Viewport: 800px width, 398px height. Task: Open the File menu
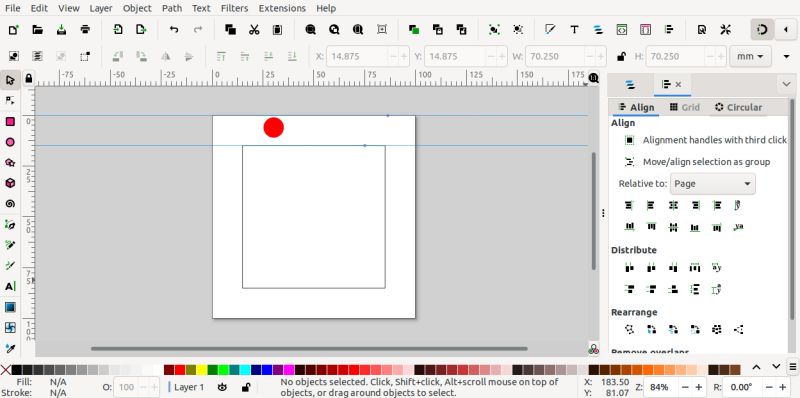tap(13, 8)
